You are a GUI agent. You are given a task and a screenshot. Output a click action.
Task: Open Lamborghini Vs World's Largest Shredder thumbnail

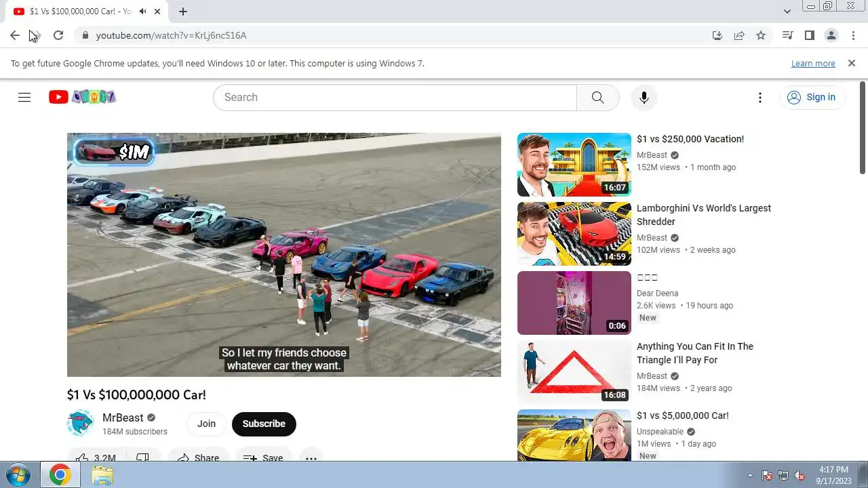click(x=574, y=234)
